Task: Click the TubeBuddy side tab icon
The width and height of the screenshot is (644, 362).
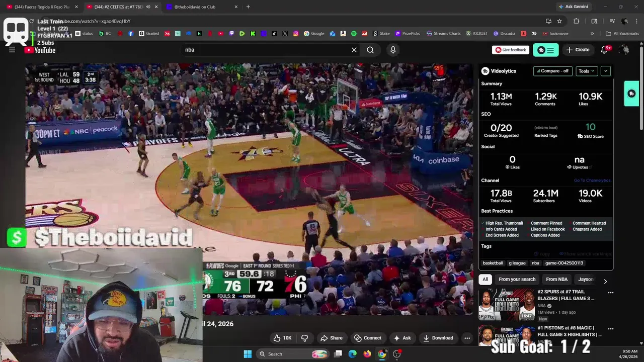Action: [632, 94]
